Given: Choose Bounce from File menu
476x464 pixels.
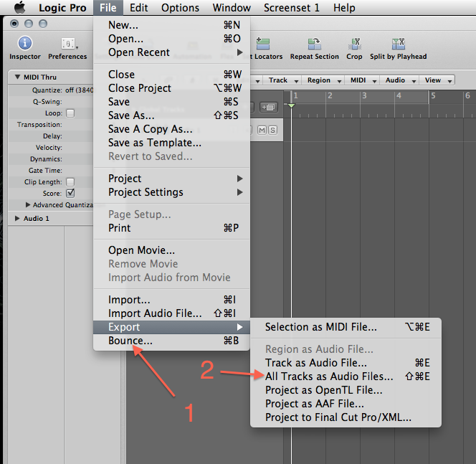Looking at the screenshot, I should pos(171,341).
